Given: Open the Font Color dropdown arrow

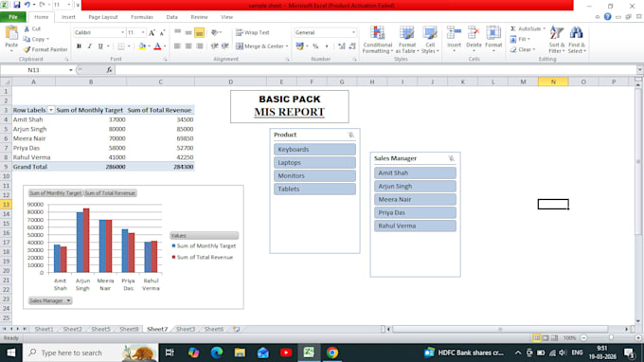Looking at the screenshot, I should (165, 46).
